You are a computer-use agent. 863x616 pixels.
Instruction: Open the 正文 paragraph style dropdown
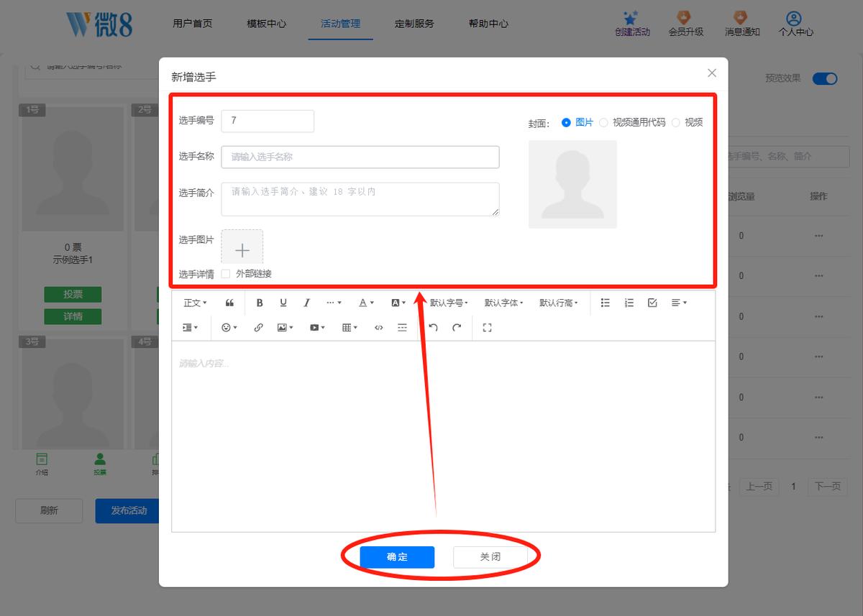click(x=195, y=303)
